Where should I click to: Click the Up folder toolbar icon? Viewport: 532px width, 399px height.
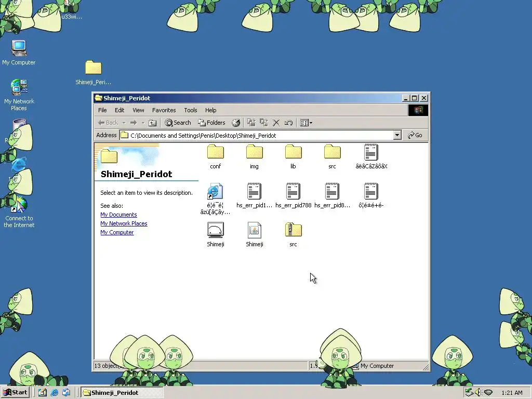pos(153,123)
